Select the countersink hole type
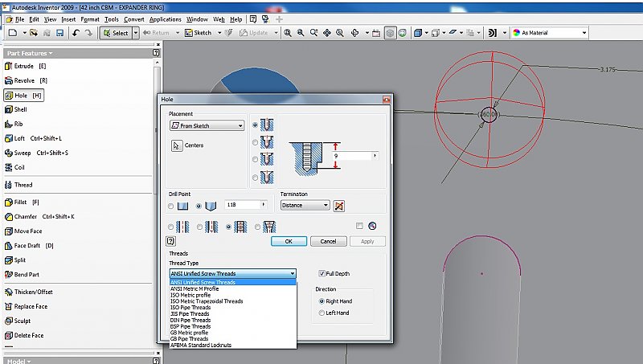The height and width of the screenshot is (364, 643). 255,178
